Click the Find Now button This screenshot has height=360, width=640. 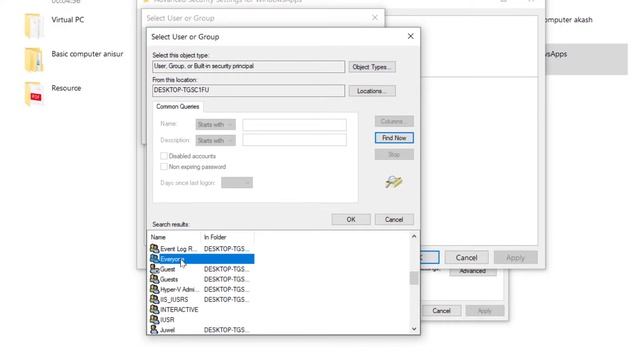coord(394,138)
